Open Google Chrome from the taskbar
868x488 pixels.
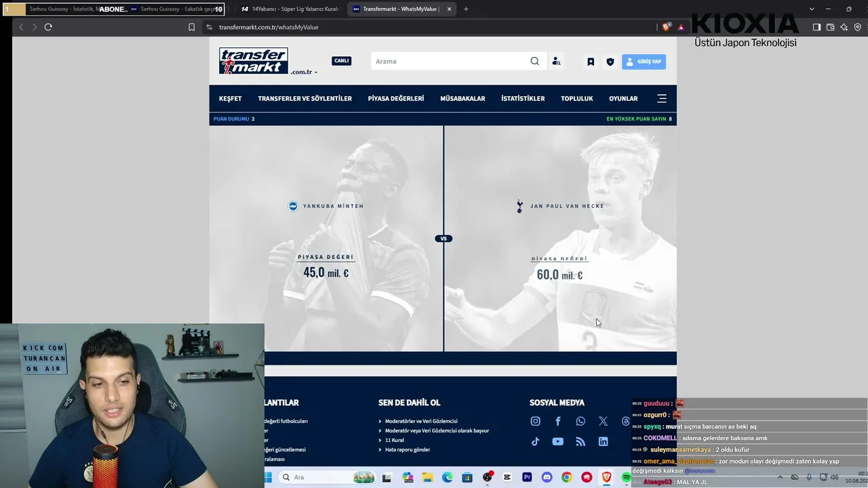[566, 478]
